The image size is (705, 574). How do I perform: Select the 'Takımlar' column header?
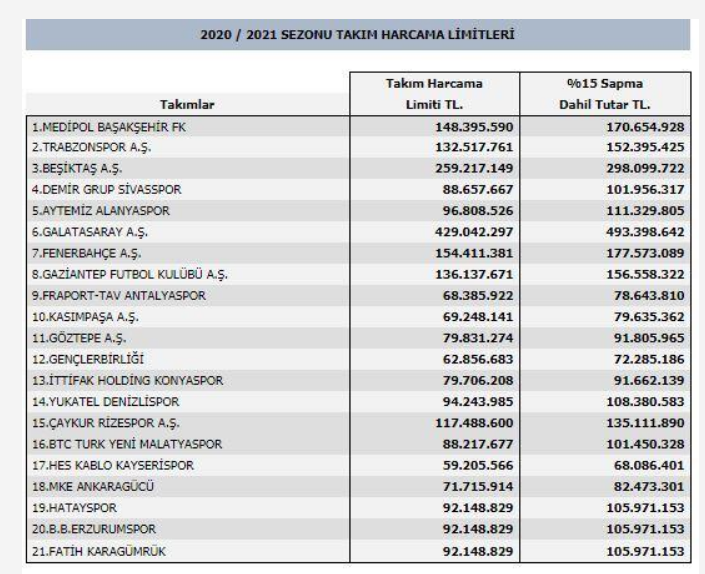tap(187, 105)
